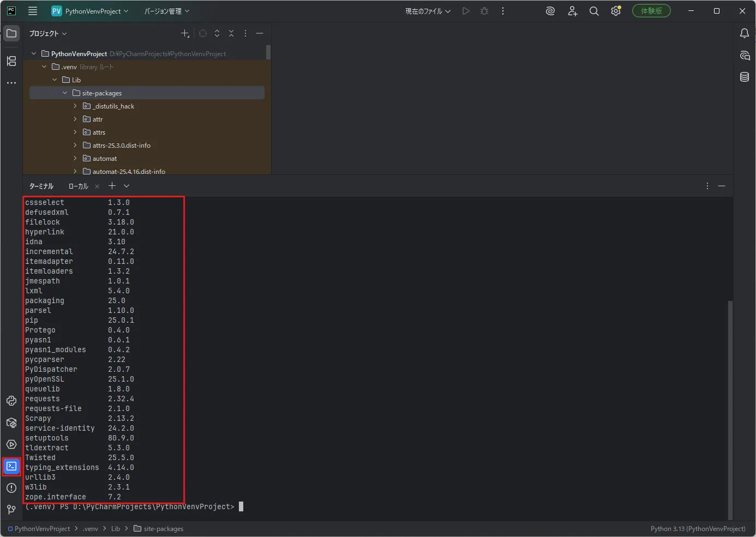Open the AI swirl icon in toolbar

550,11
